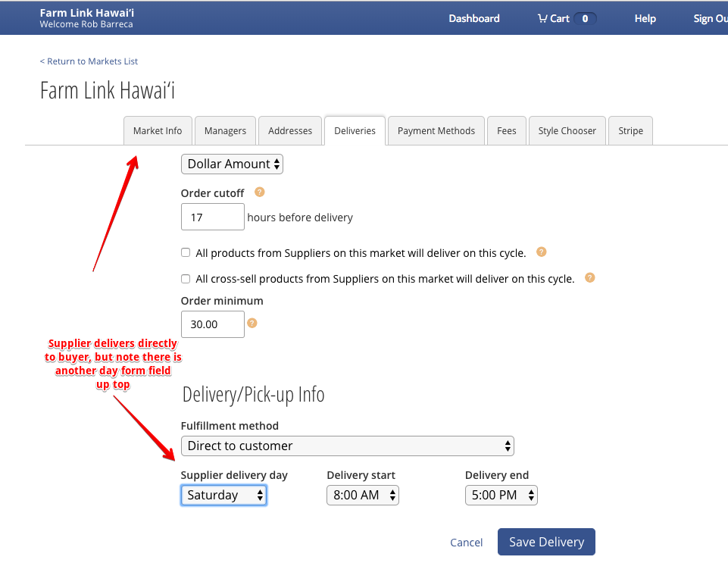
Task: Focus the Order minimum amount field
Action: [213, 324]
